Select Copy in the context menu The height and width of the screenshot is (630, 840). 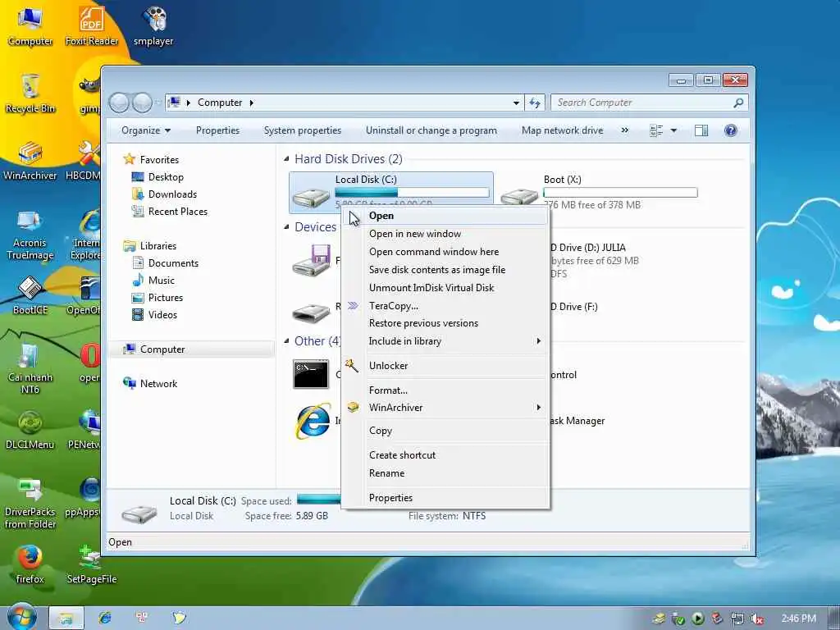(445, 430)
